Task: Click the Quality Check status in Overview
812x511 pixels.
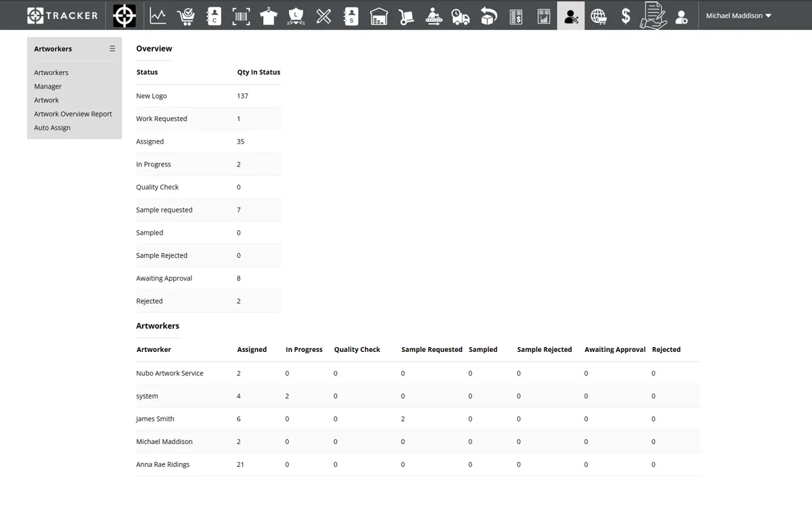Action: (x=157, y=187)
